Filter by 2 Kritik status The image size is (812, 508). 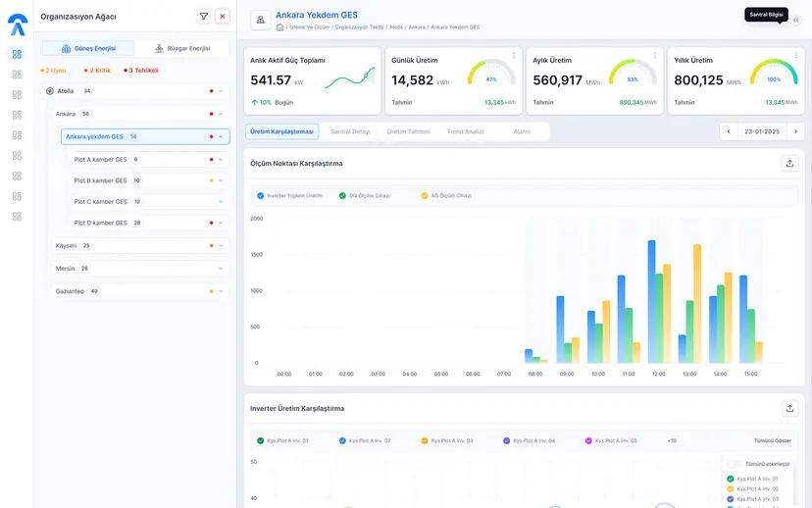[x=97, y=71]
